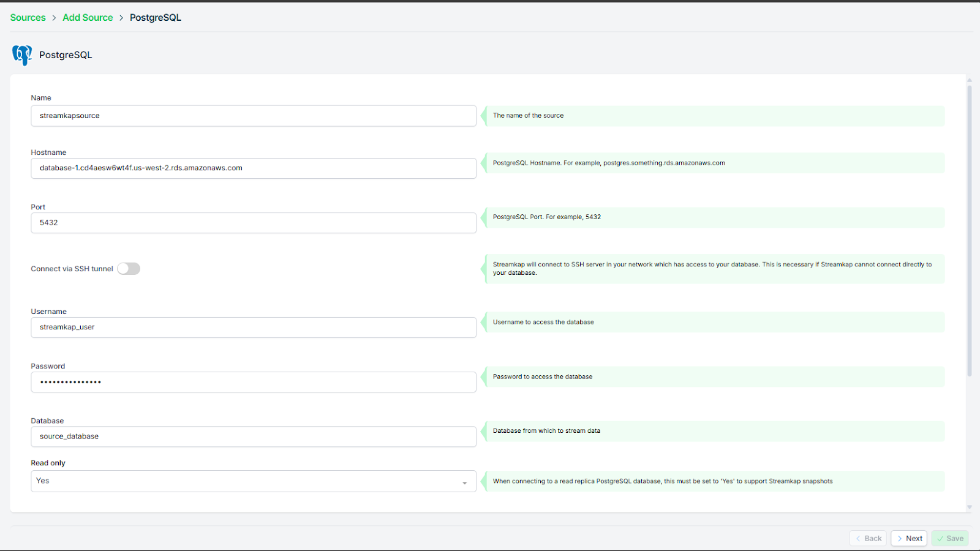Click the scrollbar up arrow
980x551 pixels.
click(970, 80)
